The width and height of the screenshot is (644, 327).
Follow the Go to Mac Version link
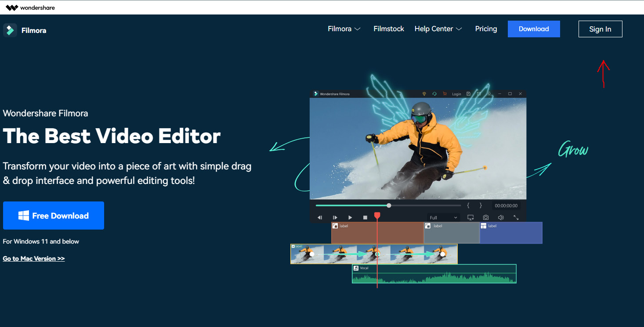(34, 259)
